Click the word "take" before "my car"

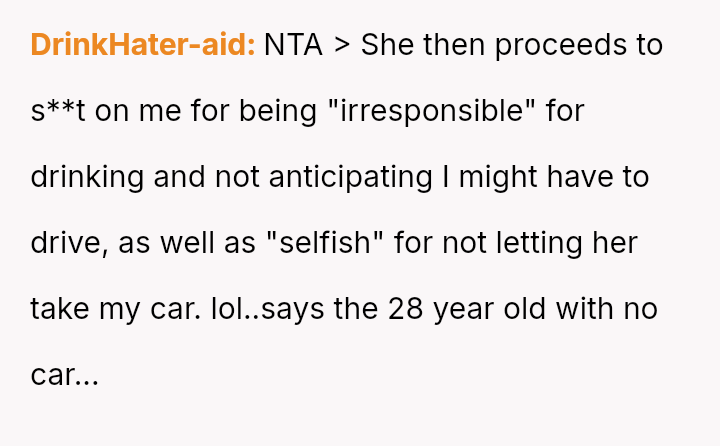[60, 309]
